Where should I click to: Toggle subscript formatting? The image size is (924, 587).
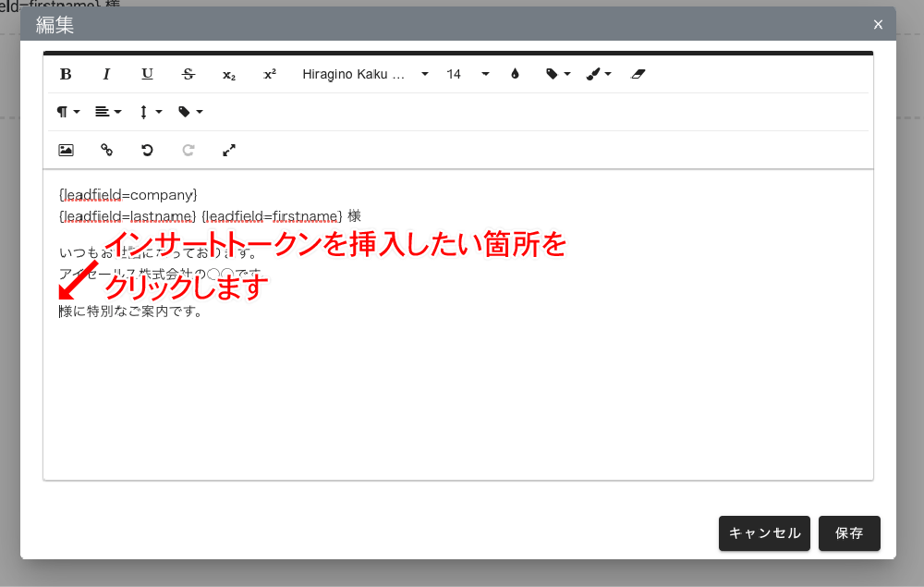click(x=229, y=74)
